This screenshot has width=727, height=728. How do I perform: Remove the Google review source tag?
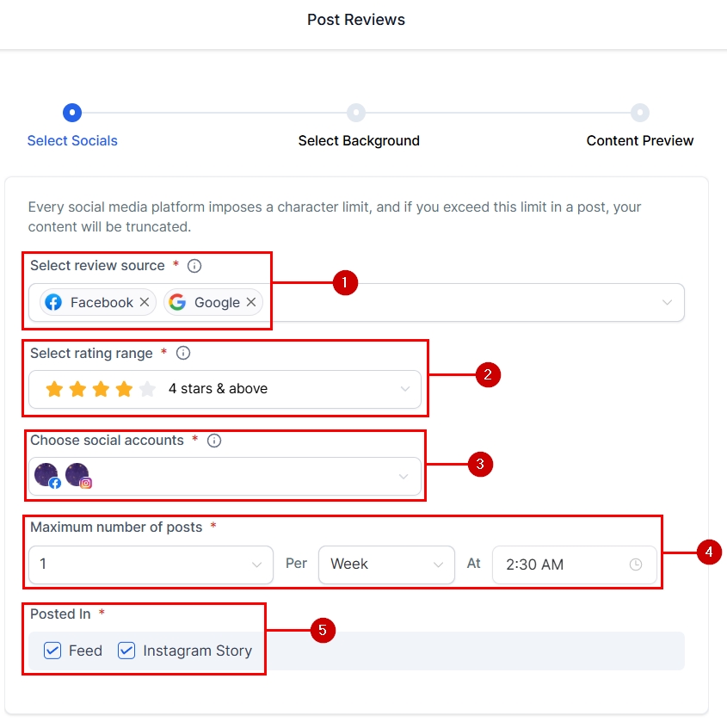tap(251, 302)
